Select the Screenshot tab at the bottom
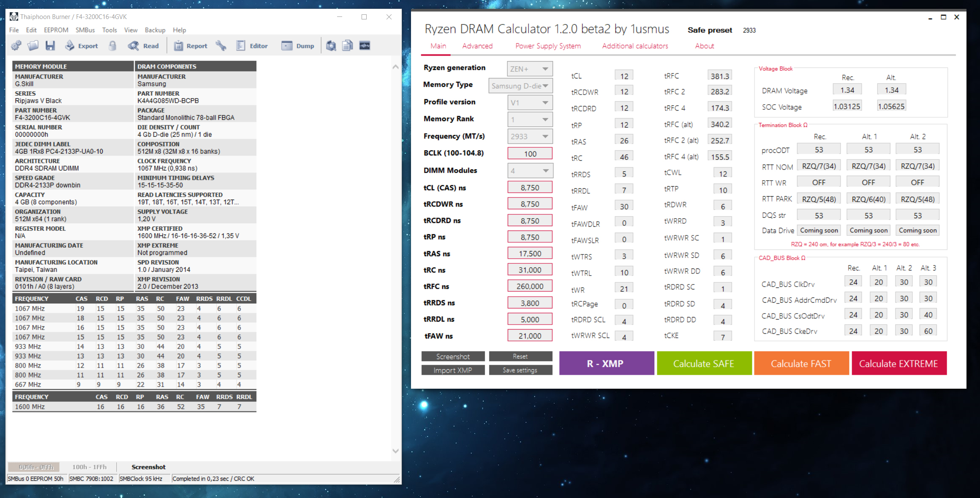 point(148,467)
